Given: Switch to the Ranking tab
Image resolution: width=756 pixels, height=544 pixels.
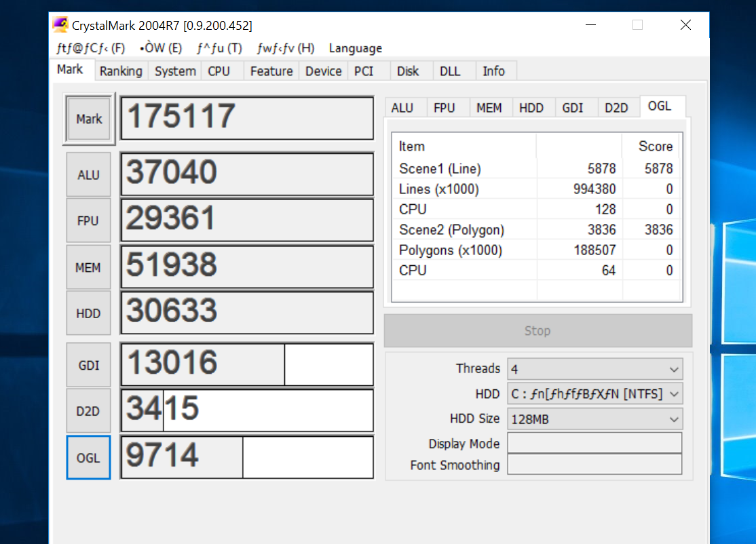Looking at the screenshot, I should click(x=121, y=71).
